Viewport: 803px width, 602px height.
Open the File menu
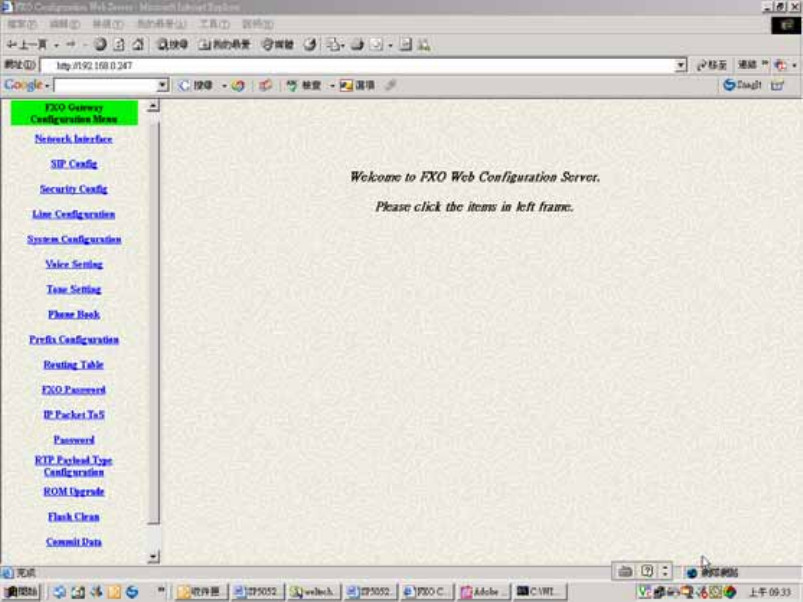22,24
